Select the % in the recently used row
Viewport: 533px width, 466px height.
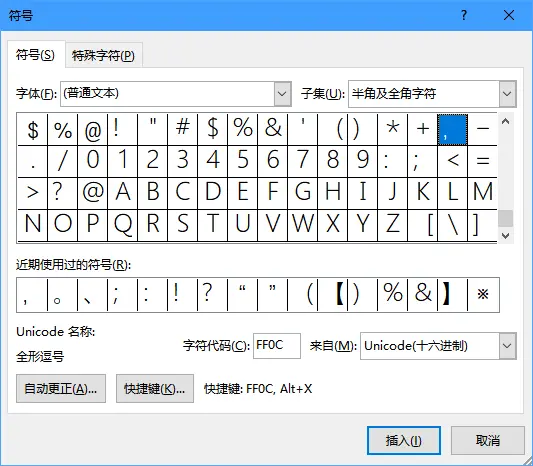tap(393, 295)
